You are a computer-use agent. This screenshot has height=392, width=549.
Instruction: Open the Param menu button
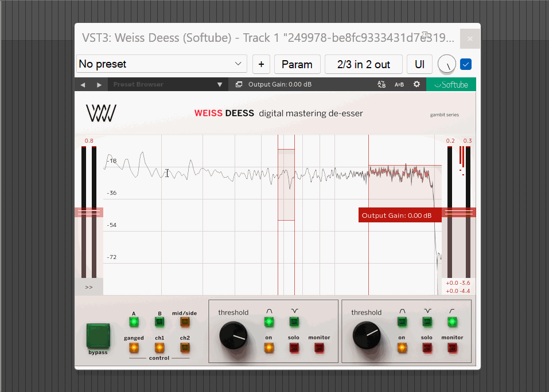(x=297, y=64)
